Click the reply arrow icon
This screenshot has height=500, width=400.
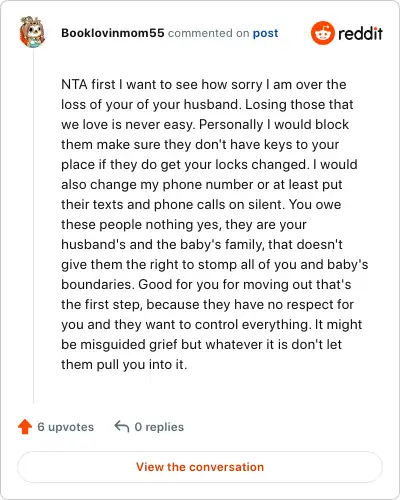click(x=122, y=426)
